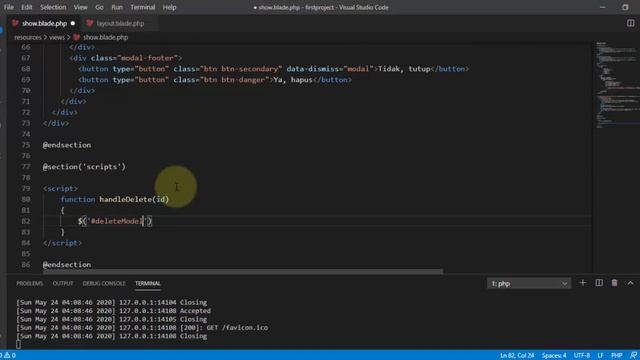Open the Terminal menu
This screenshot has width=640, height=360.
tap(142, 7)
